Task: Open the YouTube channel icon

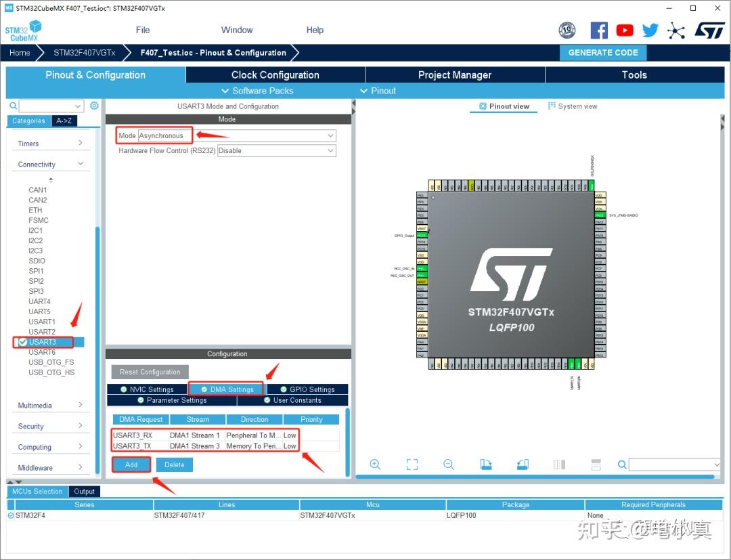Action: (x=624, y=30)
